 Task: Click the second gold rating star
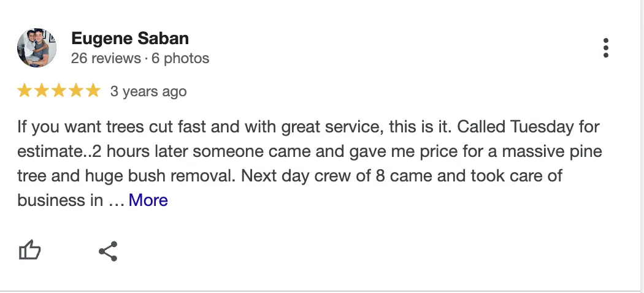click(42, 91)
